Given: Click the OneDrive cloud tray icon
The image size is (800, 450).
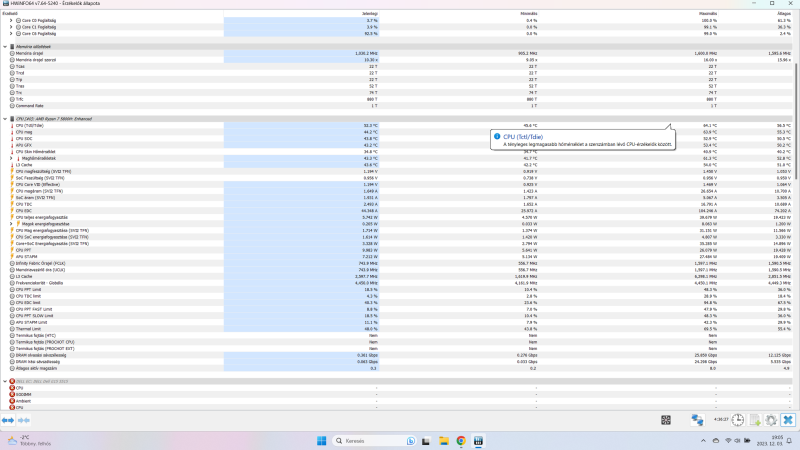Looking at the screenshot, I should (x=716, y=441).
